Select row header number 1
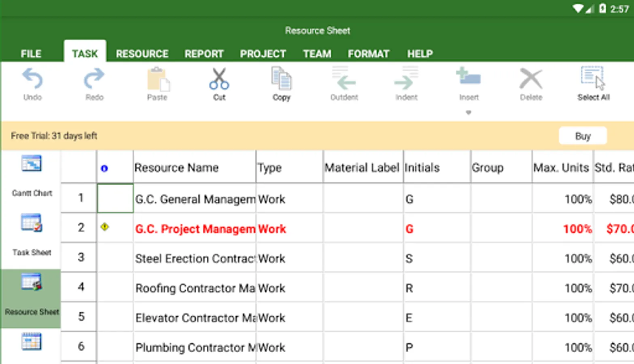Viewport: 634px width, 364px height. coord(79,198)
